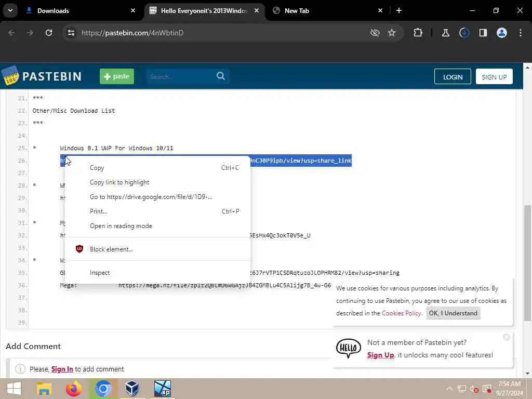Screen dimensions: 532x399
Task: View site information icon in address bar
Action: pos(71,33)
